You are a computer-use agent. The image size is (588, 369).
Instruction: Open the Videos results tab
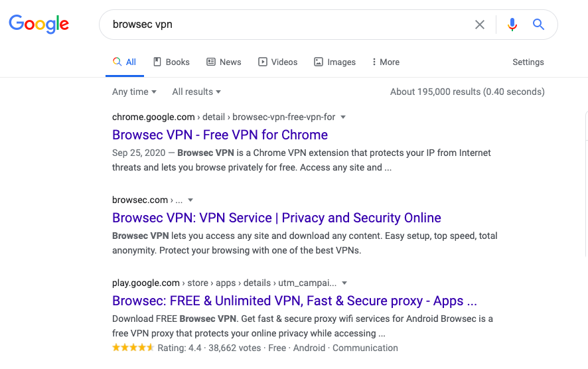[277, 62]
